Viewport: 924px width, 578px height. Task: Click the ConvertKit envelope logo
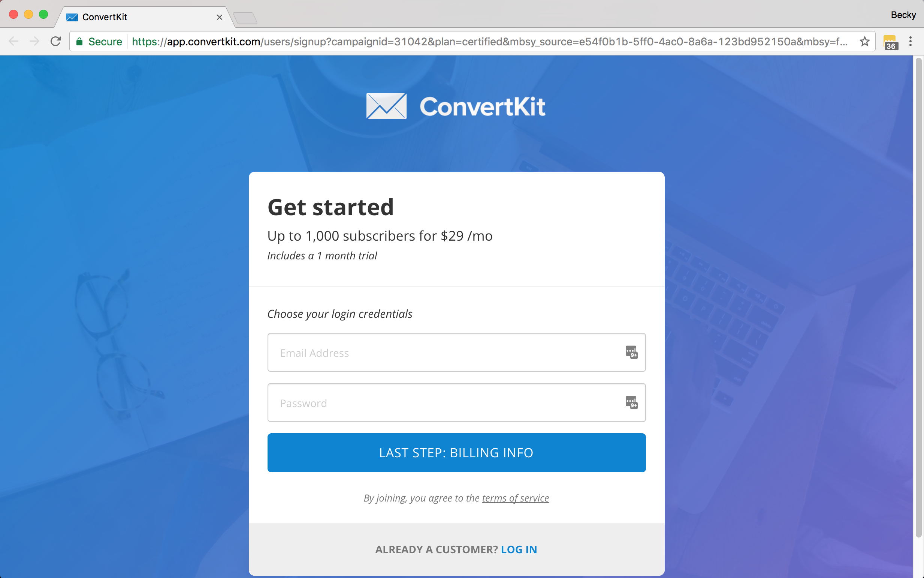pos(386,106)
